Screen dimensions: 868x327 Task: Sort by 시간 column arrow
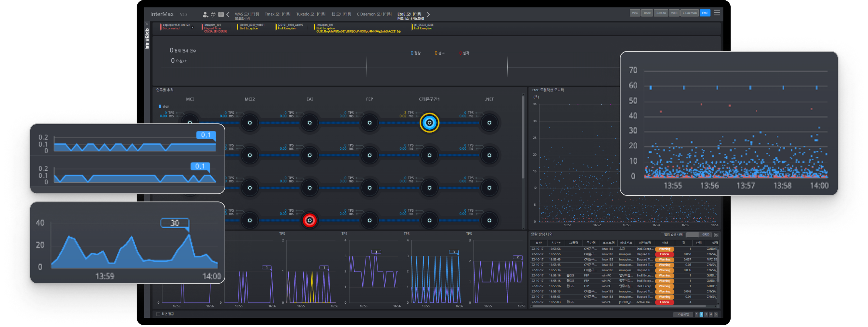pyautogui.click(x=560, y=243)
